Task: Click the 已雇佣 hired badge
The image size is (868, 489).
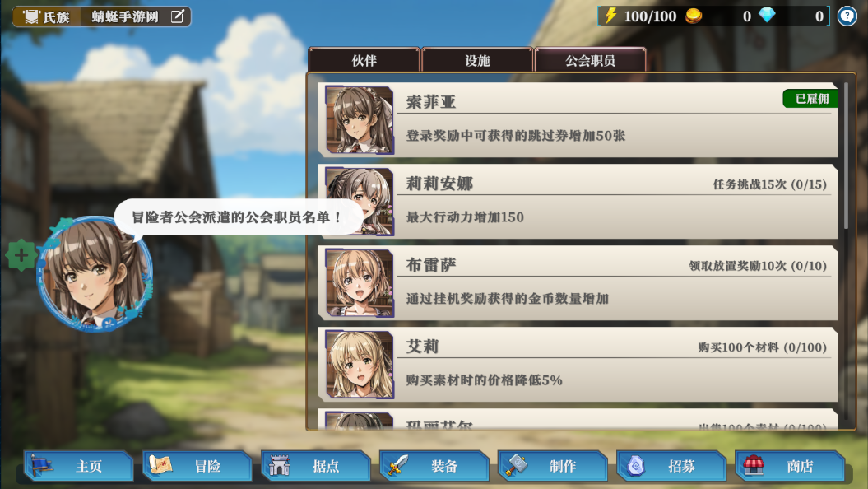Action: (810, 99)
